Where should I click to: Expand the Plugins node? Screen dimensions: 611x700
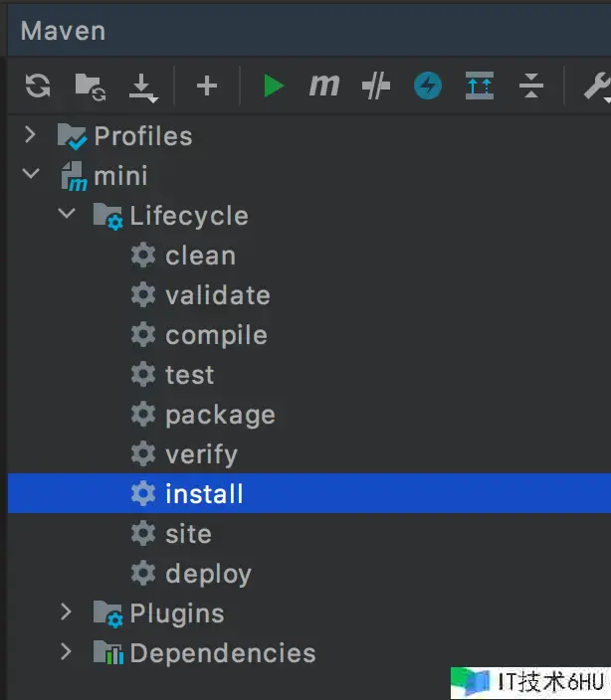[67, 612]
